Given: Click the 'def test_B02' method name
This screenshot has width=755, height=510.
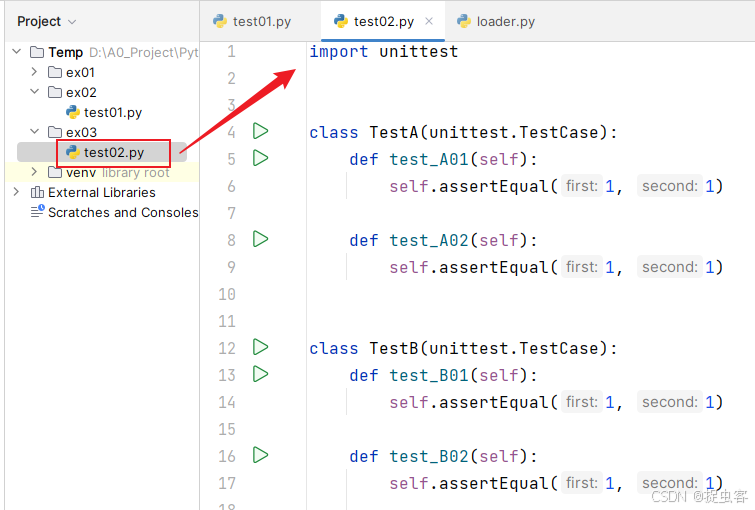Looking at the screenshot, I should coord(430,456).
